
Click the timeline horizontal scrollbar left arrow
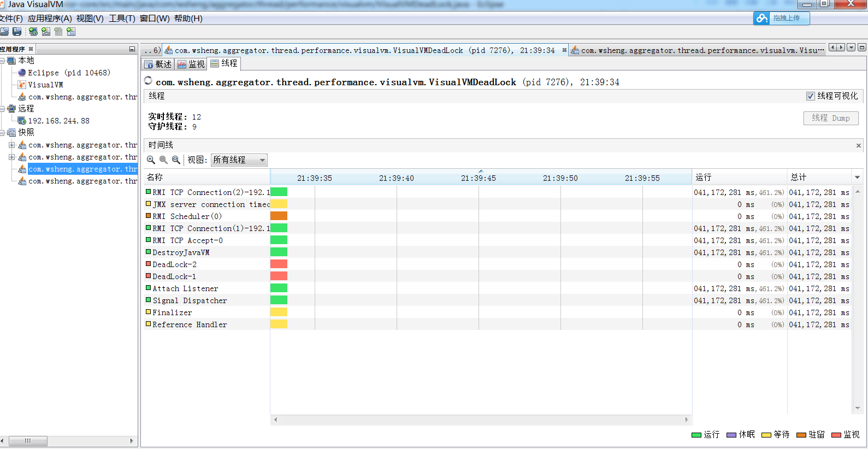[276, 420]
